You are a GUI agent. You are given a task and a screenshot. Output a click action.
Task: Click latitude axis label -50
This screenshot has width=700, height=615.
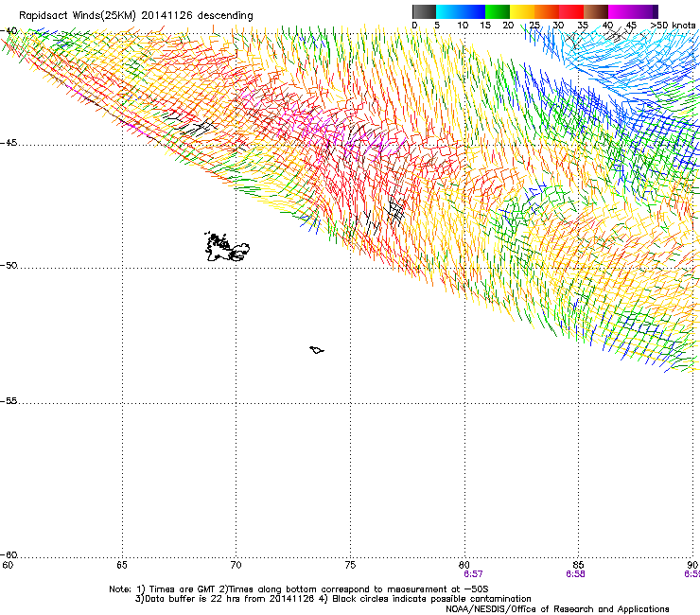point(9,265)
